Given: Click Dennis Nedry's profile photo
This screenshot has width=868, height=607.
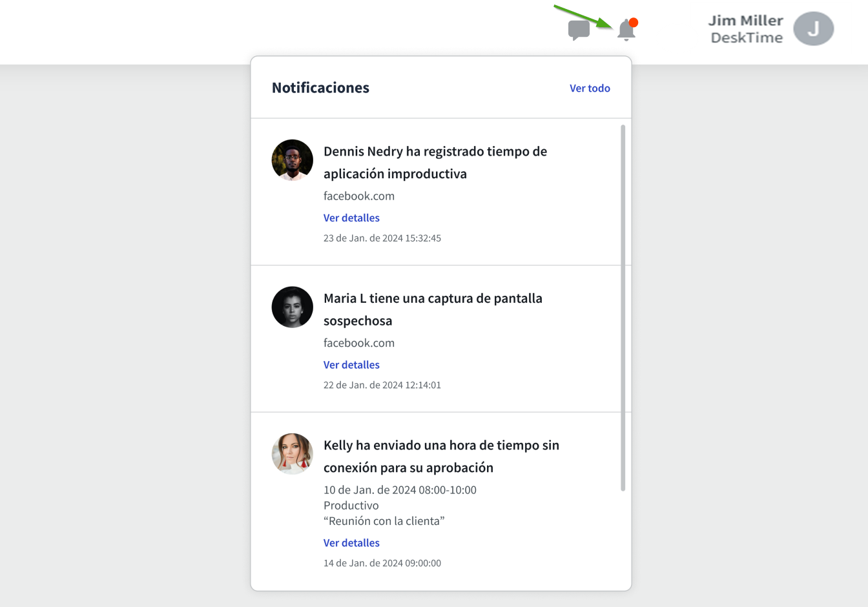Looking at the screenshot, I should point(292,160).
